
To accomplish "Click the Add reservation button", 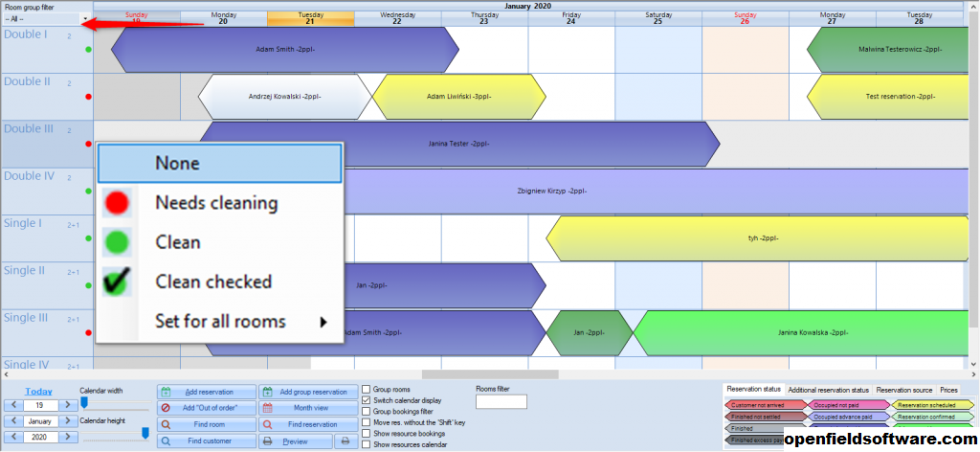I will click(x=207, y=392).
